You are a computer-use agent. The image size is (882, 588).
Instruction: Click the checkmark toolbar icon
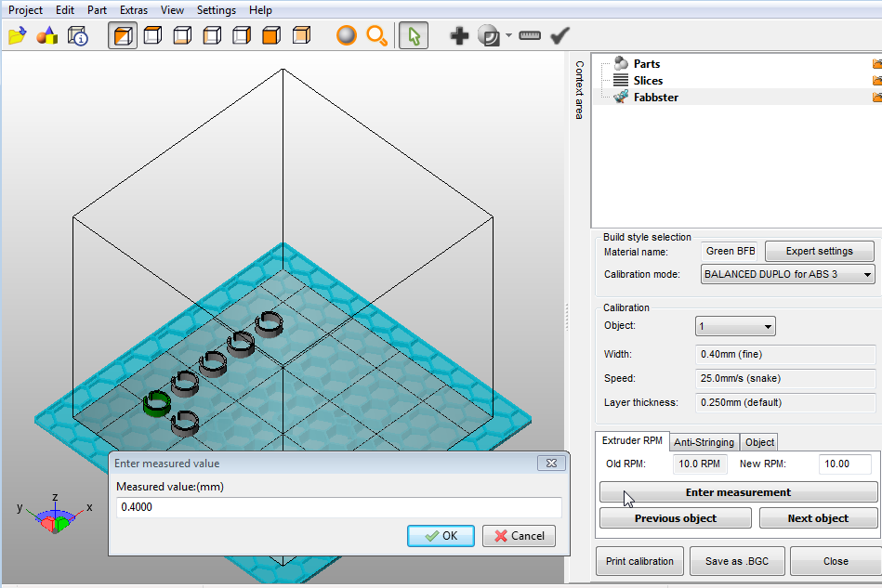559,36
